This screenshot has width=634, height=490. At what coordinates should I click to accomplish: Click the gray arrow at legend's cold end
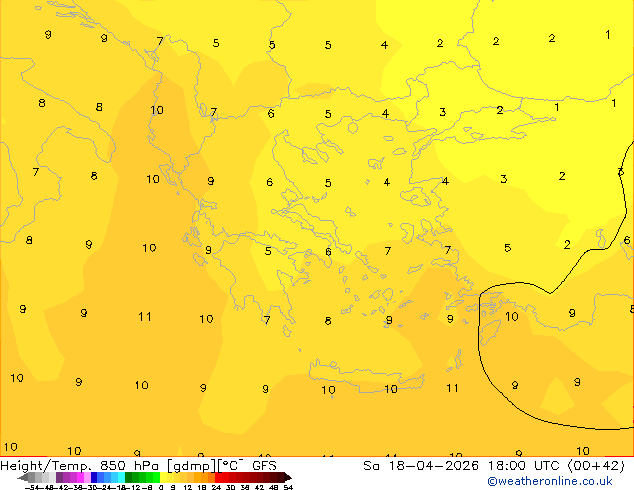23,477
